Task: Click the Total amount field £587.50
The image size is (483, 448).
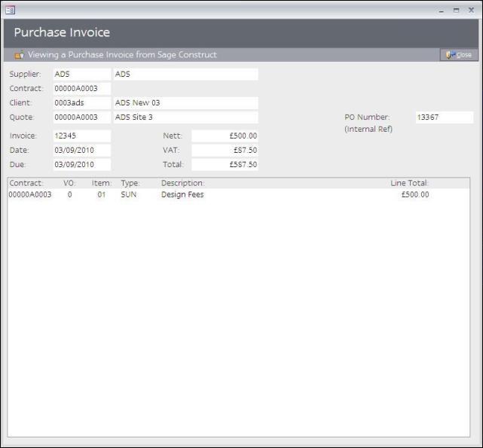Action: point(225,165)
